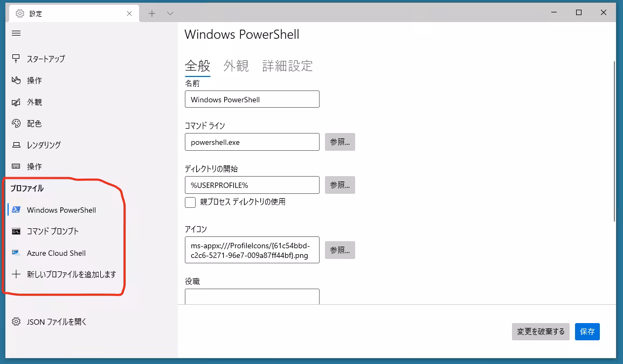Switch to the 外観 tab in profile

click(236, 66)
